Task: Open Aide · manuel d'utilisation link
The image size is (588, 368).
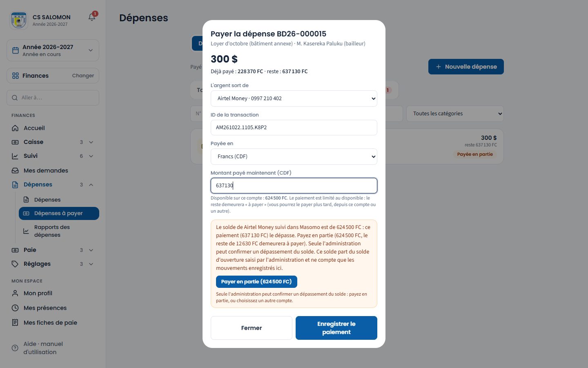Action: click(x=53, y=348)
